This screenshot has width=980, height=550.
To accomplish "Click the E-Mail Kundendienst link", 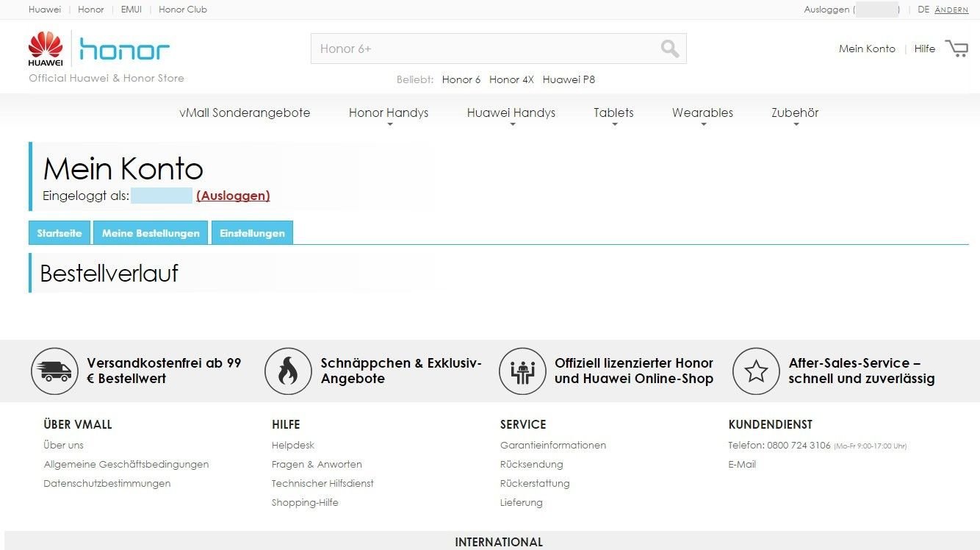I will 742,464.
